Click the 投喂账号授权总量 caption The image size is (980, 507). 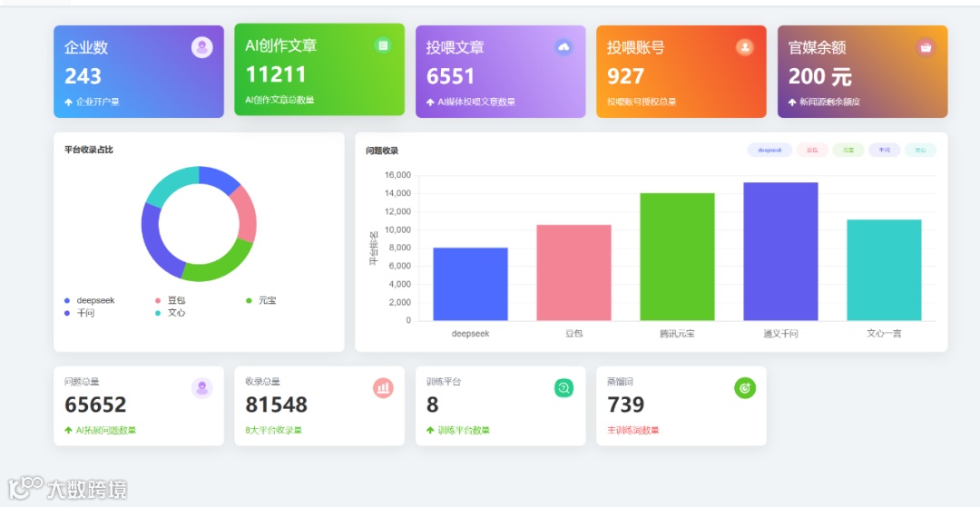click(x=642, y=102)
